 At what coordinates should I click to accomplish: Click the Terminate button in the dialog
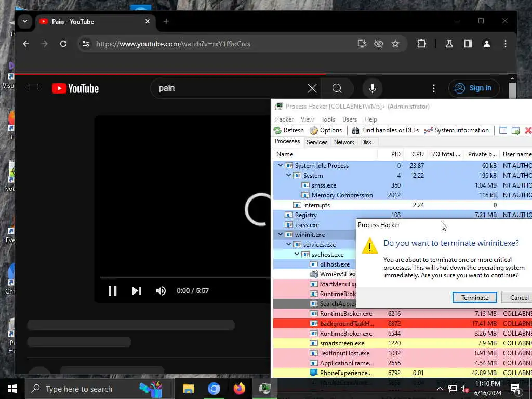point(474,298)
